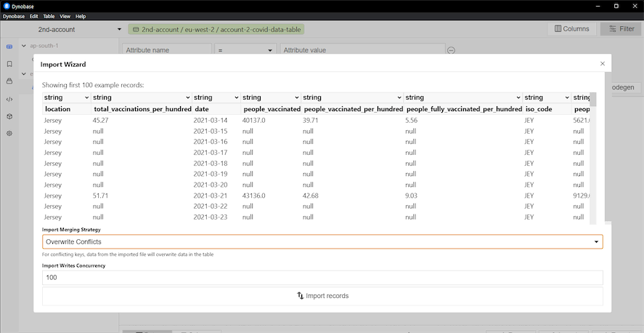Open the type dropdown above people_vaccinated
This screenshot has width=644, height=333.
[x=271, y=97]
